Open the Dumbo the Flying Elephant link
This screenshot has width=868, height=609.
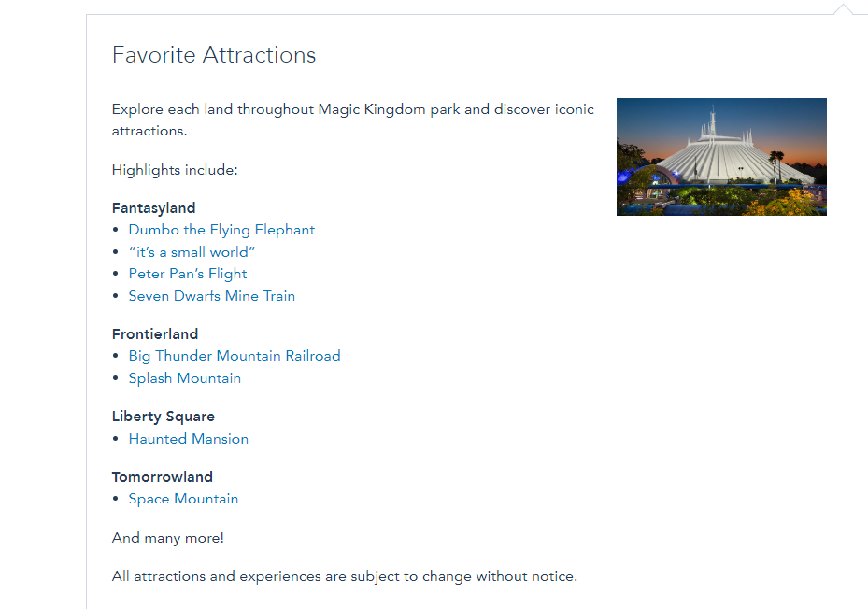pyautogui.click(x=221, y=230)
